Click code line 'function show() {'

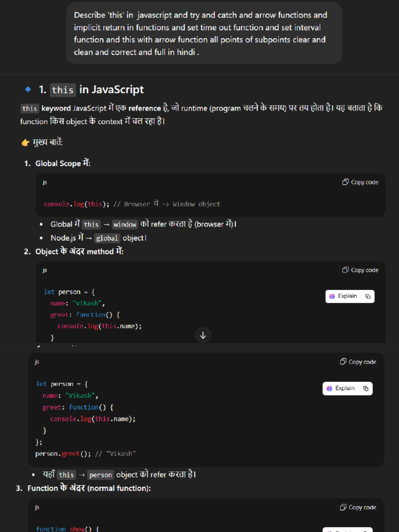point(67,528)
